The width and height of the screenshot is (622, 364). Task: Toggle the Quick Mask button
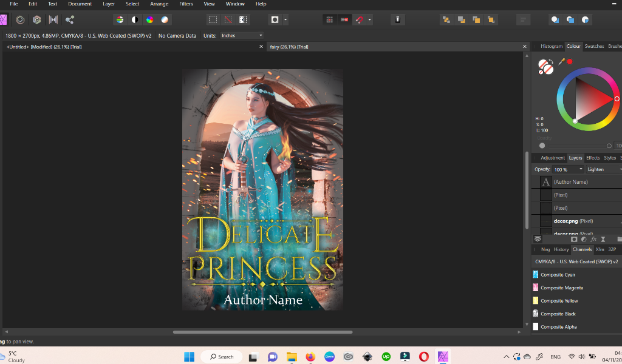(x=275, y=19)
